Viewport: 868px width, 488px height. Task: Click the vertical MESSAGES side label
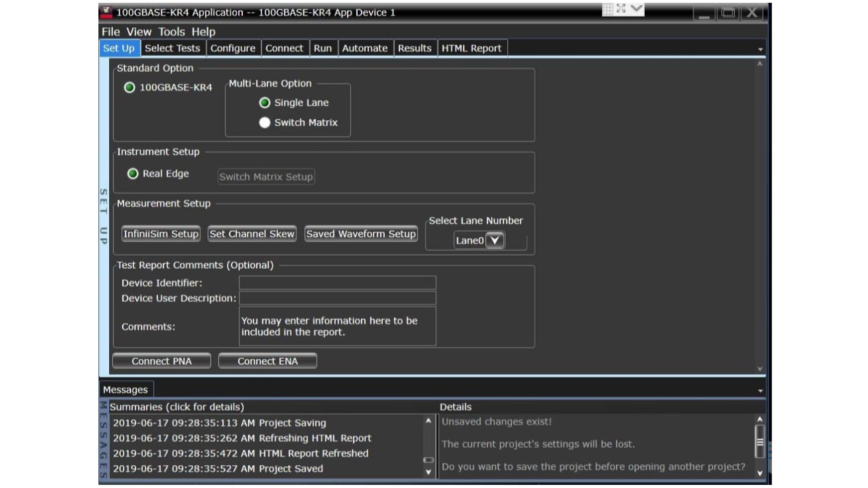[x=103, y=440]
